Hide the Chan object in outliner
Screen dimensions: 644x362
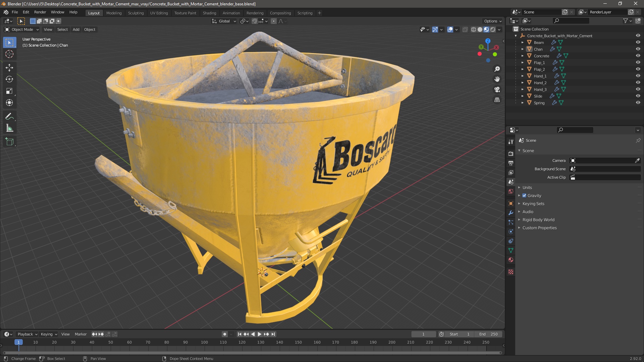[x=638, y=49]
